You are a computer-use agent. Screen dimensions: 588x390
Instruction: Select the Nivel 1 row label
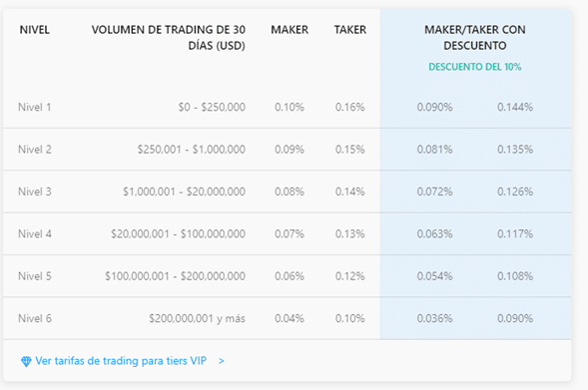click(35, 107)
